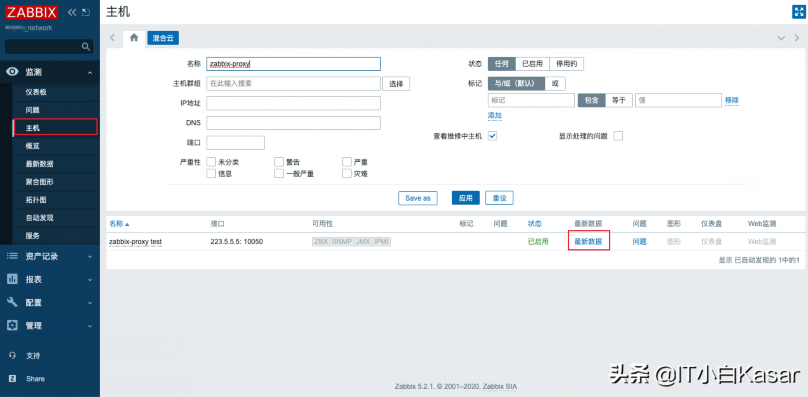Click the Support headset icon
This screenshot has height=397, width=808.
[12, 356]
